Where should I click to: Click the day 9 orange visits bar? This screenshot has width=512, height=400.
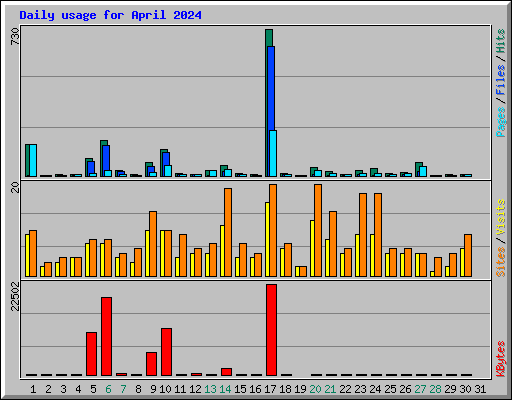coord(153,244)
